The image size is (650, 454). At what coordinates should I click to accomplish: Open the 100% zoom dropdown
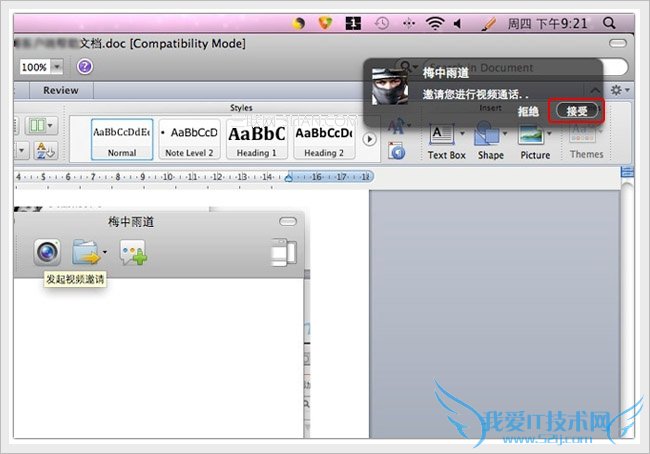click(x=57, y=66)
